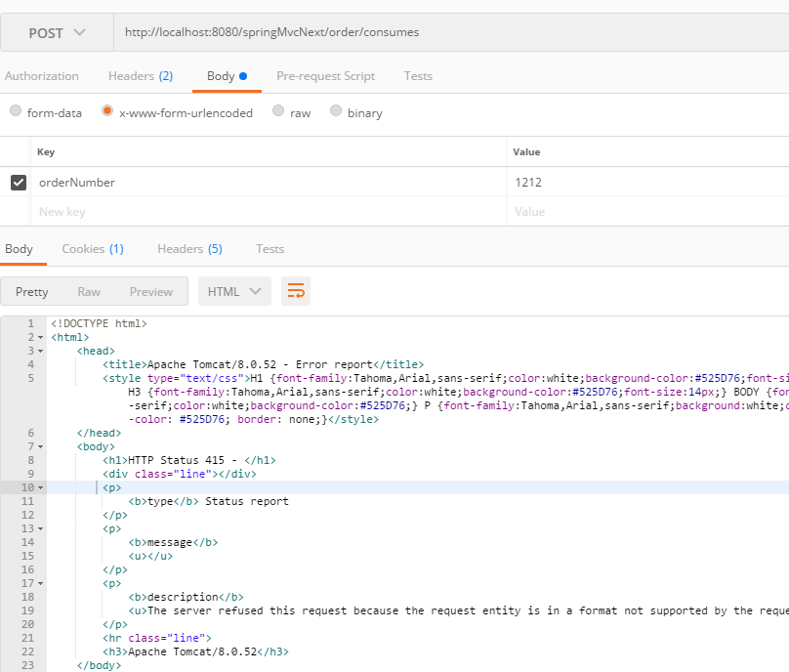The height and width of the screenshot is (672, 789).
Task: Collapse the html tag at line 2
Action: (x=40, y=337)
